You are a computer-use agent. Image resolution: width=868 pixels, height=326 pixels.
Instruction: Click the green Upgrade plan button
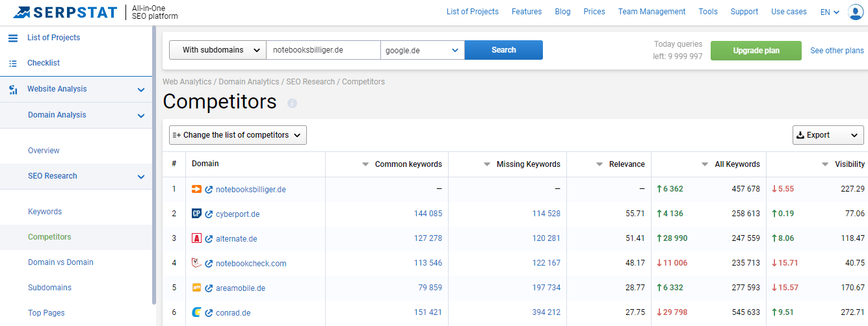tap(756, 51)
